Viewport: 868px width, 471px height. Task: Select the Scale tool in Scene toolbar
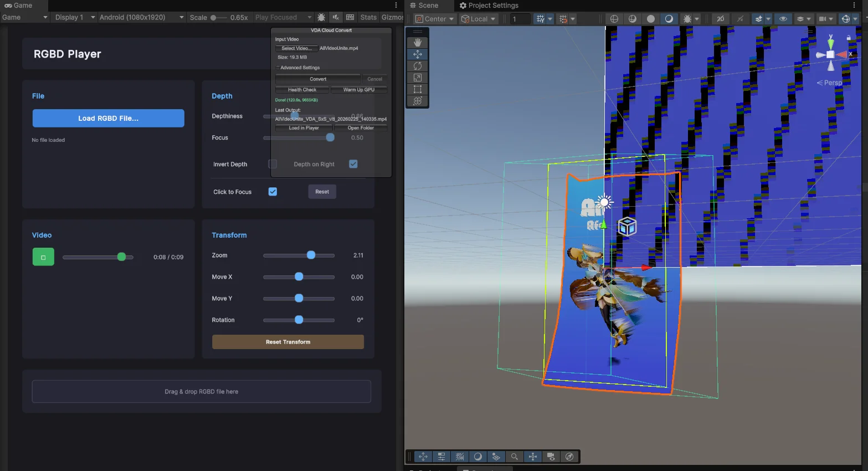pyautogui.click(x=418, y=78)
